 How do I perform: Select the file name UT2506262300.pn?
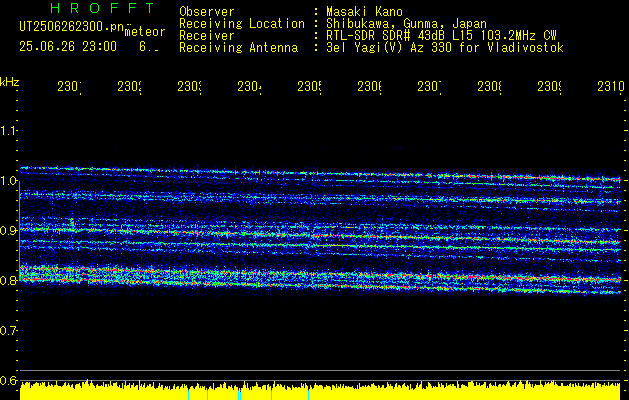[x=71, y=27]
